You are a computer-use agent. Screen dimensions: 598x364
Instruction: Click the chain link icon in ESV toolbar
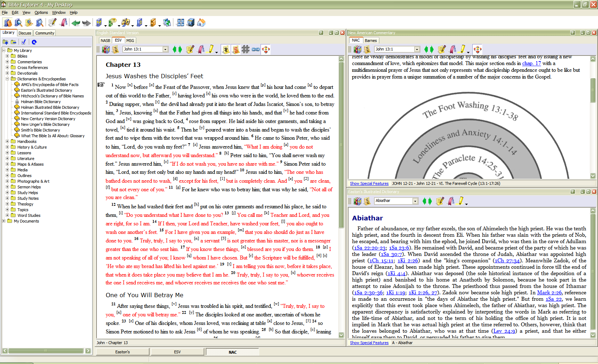pyautogui.click(x=256, y=49)
